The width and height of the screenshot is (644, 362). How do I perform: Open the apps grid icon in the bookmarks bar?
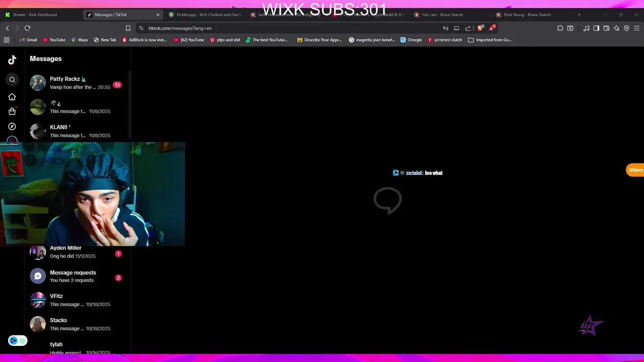(x=7, y=40)
